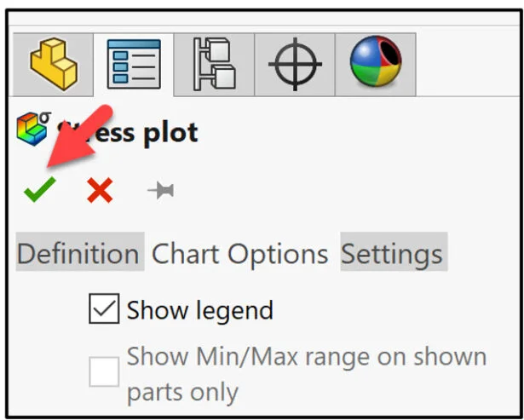Viewport: 524px width, 420px height.
Task: Open the Settings tab
Action: point(392,254)
